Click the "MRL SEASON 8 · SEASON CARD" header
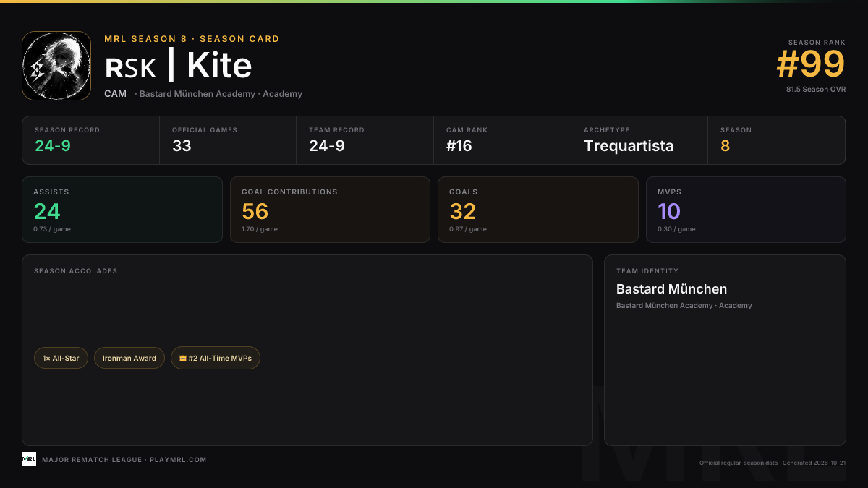868x488 pixels. [x=192, y=39]
